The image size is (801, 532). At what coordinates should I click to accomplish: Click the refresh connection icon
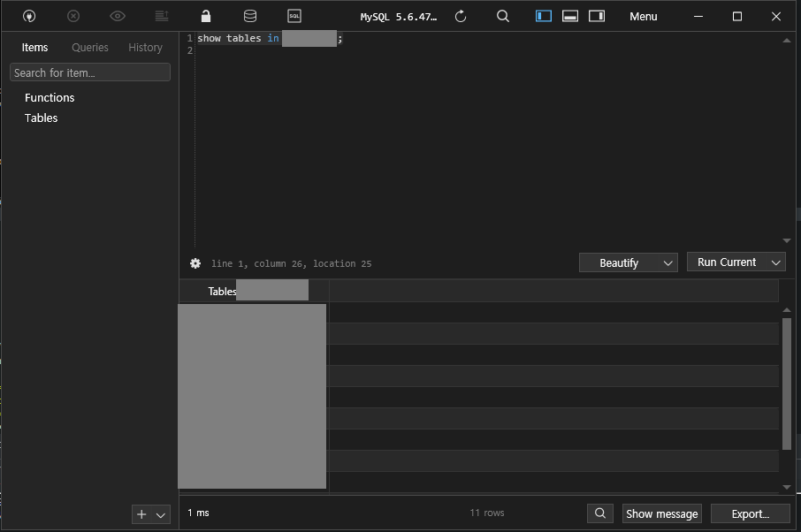coord(460,16)
